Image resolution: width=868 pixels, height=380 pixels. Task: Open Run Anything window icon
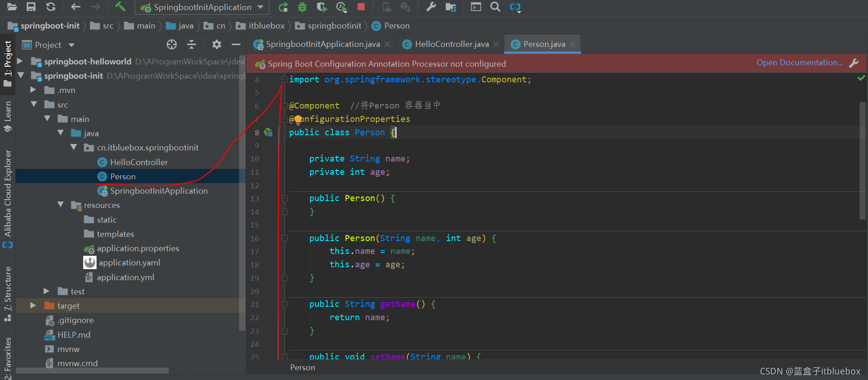(x=476, y=7)
